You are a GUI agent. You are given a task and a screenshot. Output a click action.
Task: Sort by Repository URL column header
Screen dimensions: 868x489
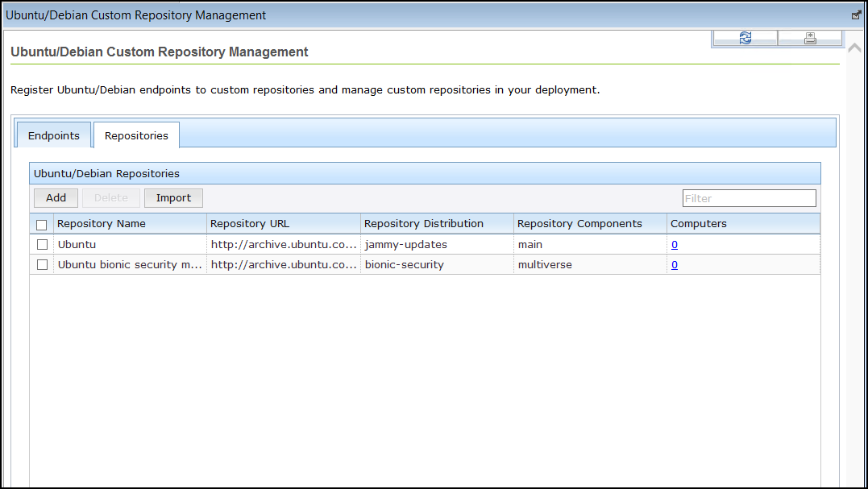click(284, 223)
